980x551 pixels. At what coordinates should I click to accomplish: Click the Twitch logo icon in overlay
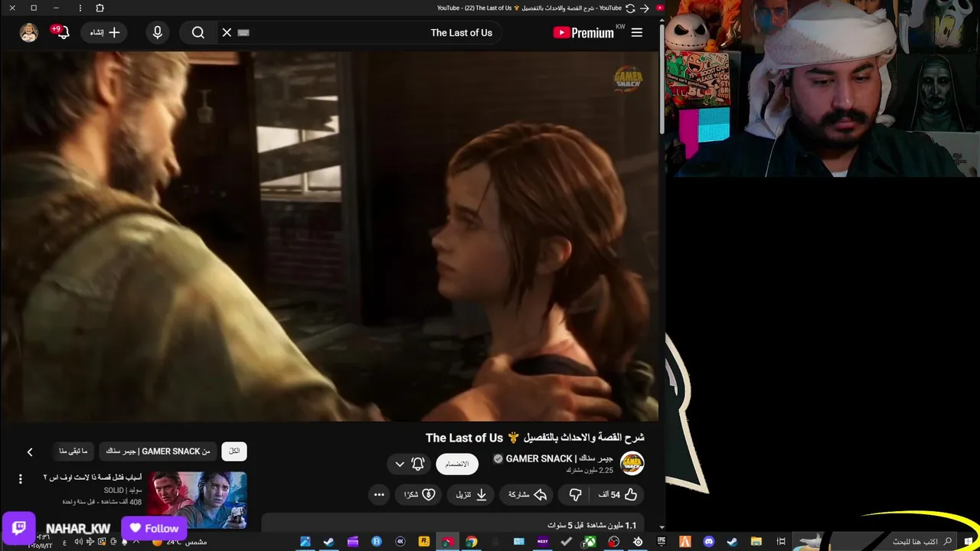(x=19, y=528)
